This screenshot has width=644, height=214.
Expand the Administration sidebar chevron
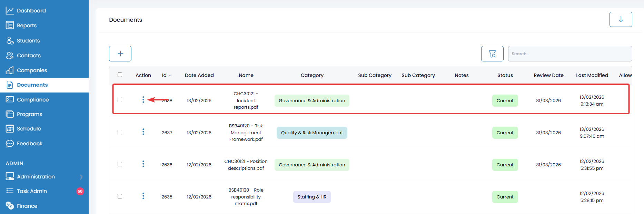pyautogui.click(x=81, y=177)
